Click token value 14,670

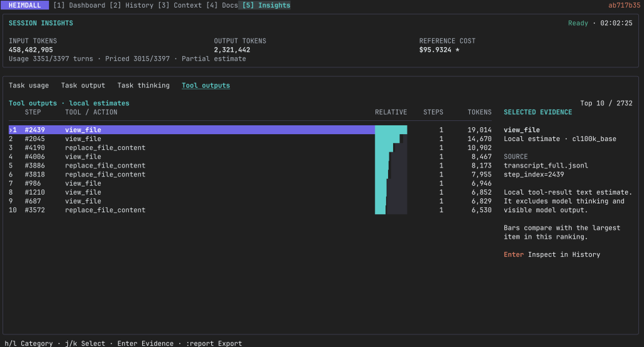pos(480,139)
